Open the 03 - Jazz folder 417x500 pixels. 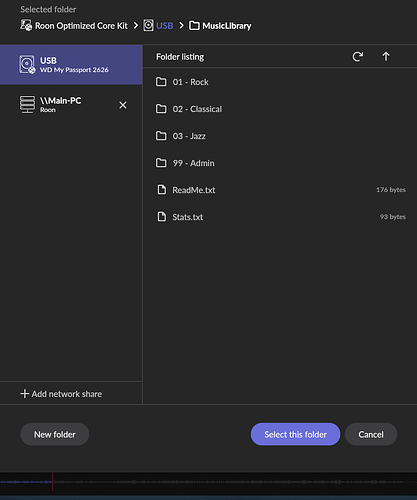[x=280, y=136]
